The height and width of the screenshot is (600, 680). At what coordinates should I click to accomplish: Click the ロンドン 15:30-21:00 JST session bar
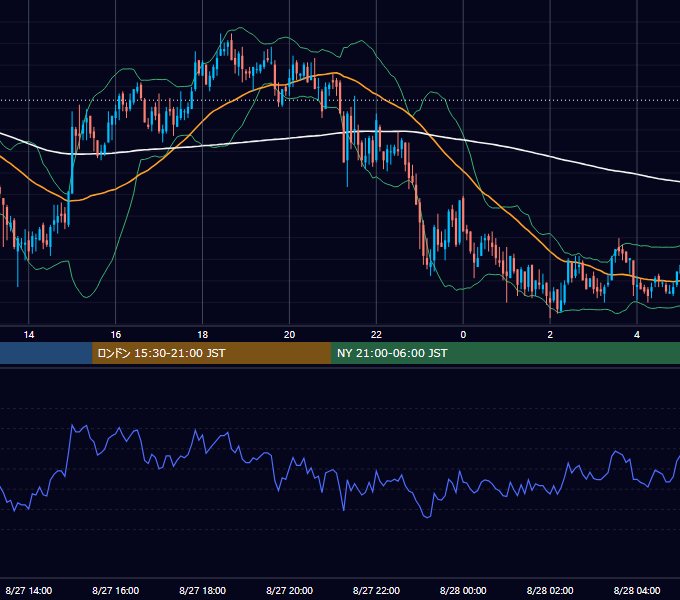pyautogui.click(x=212, y=353)
